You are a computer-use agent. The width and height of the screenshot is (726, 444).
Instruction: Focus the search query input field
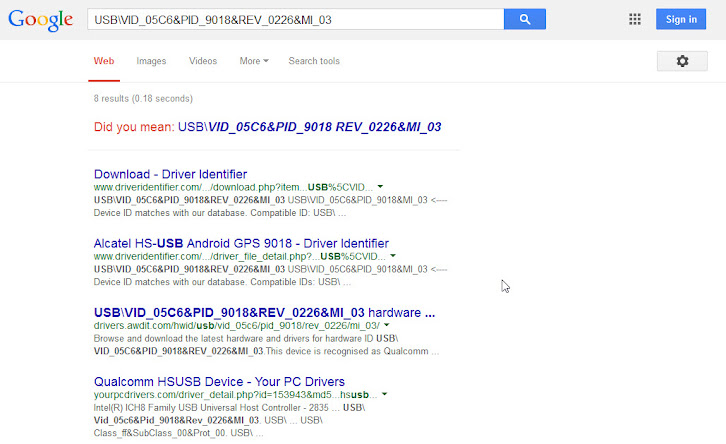[295, 19]
